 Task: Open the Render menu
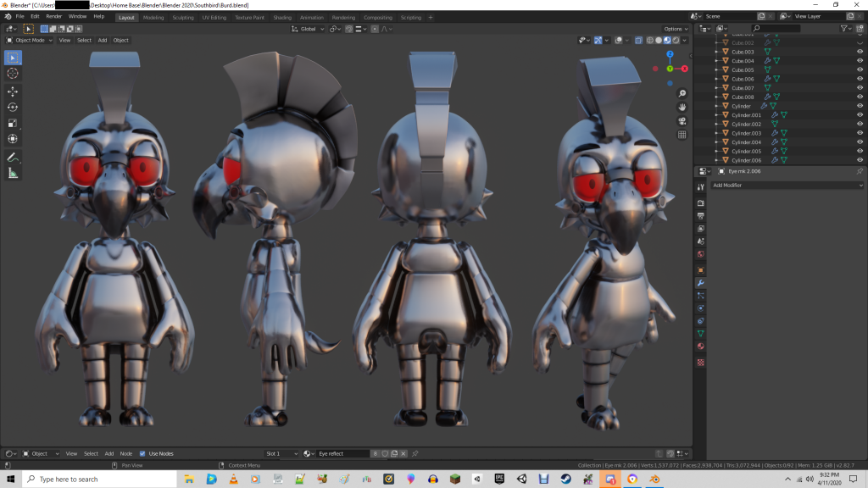(53, 16)
